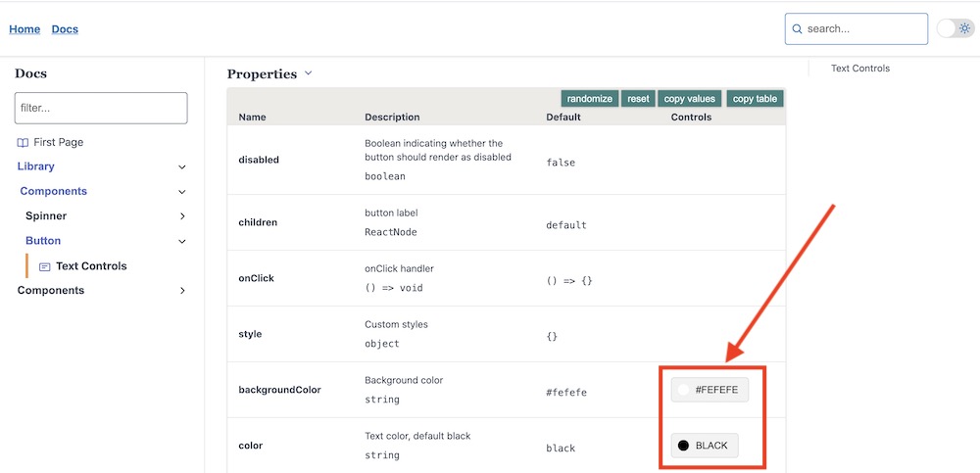This screenshot has width=980, height=473.
Task: Toggle the light/dark theme switch
Action: tap(955, 28)
